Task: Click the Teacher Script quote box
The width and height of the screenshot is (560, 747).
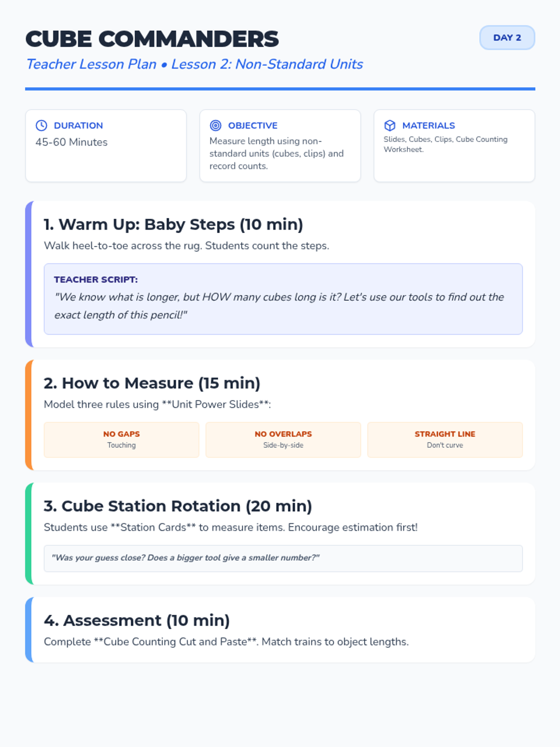Action: click(x=283, y=299)
